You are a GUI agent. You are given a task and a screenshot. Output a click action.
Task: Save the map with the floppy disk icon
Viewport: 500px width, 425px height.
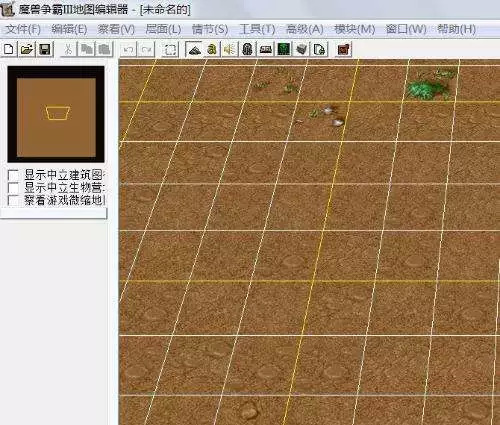45,50
